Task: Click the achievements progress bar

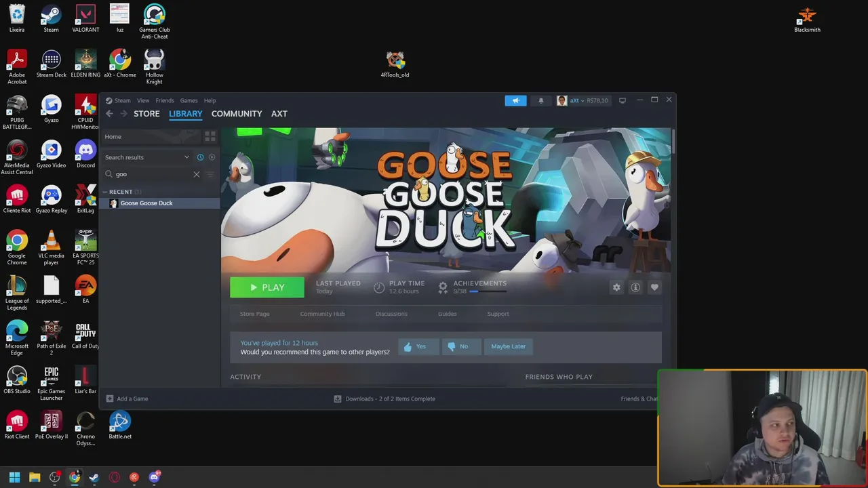Action: (488, 291)
